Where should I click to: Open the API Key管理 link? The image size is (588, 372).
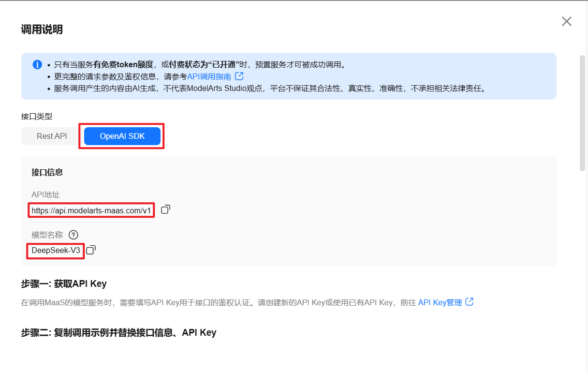pyautogui.click(x=440, y=302)
